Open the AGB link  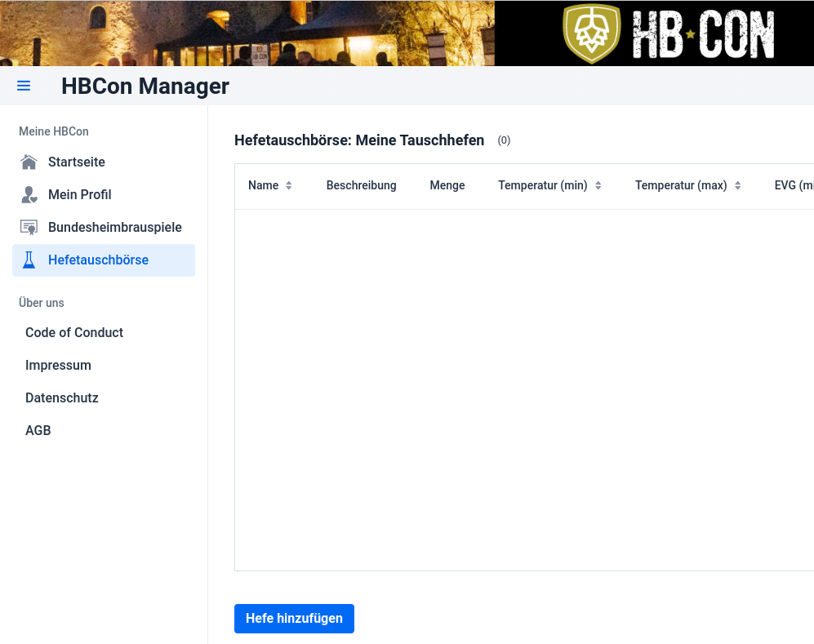(38, 430)
